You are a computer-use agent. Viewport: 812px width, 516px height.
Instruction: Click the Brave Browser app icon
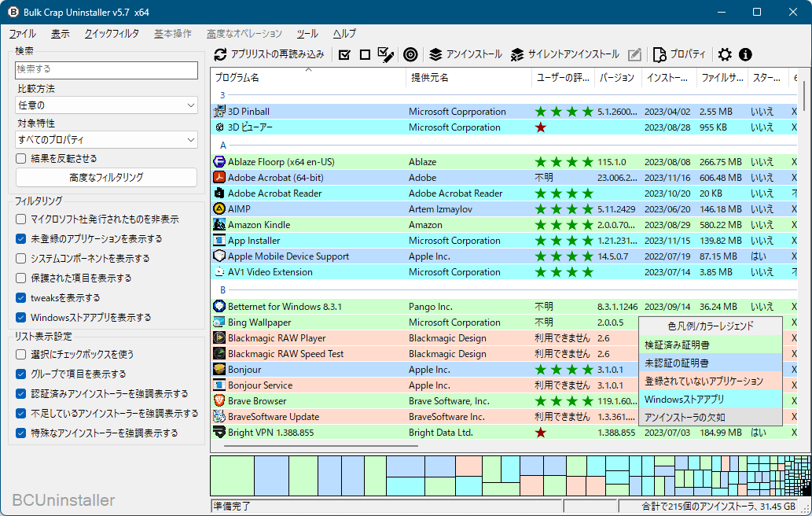pyautogui.click(x=220, y=401)
